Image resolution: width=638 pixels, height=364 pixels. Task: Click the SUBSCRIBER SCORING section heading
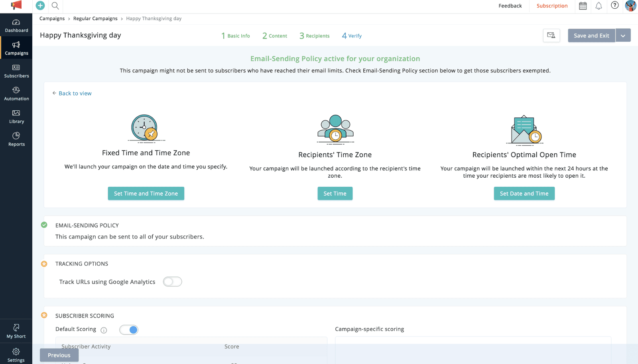(85, 316)
